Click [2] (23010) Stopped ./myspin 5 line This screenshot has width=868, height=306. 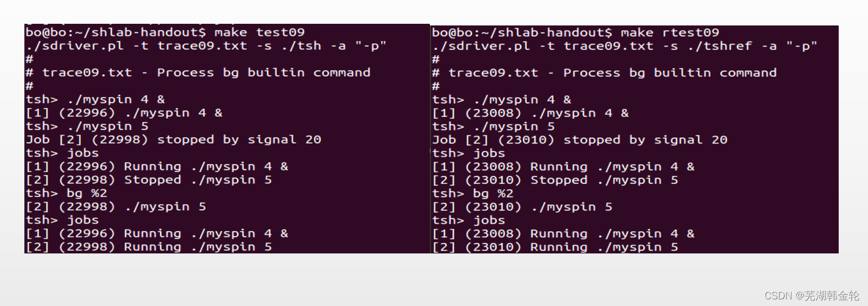[x=555, y=180]
